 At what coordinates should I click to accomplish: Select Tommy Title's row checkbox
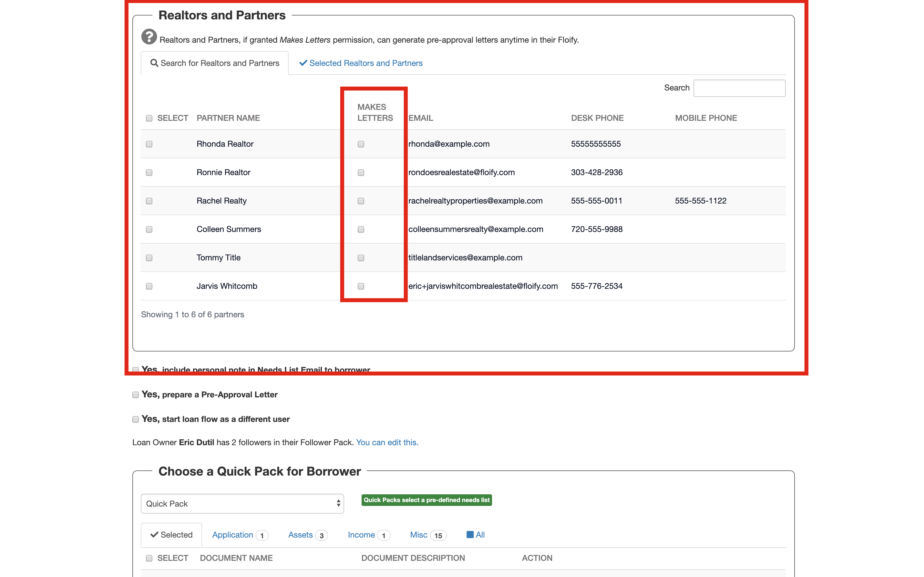click(149, 257)
